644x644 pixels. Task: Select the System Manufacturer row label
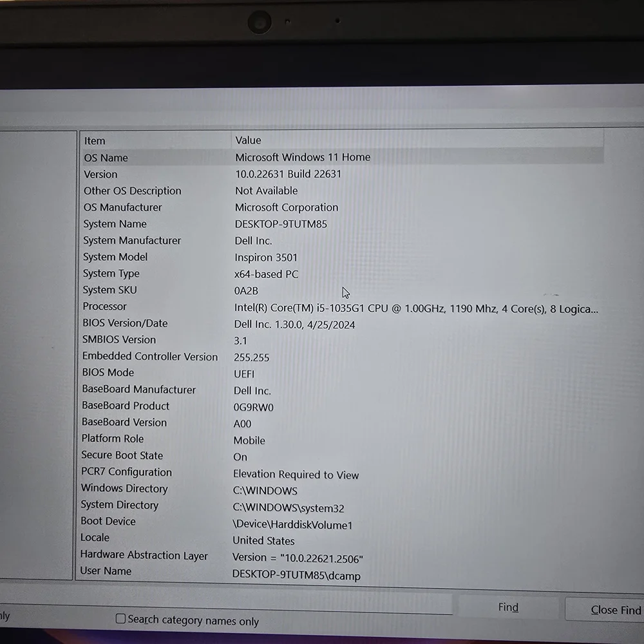point(132,240)
